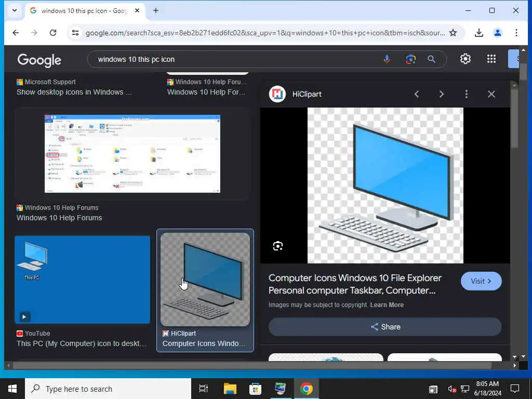This screenshot has height=399, width=532.
Task: Open Google Lens image search icon
Action: 410,59
